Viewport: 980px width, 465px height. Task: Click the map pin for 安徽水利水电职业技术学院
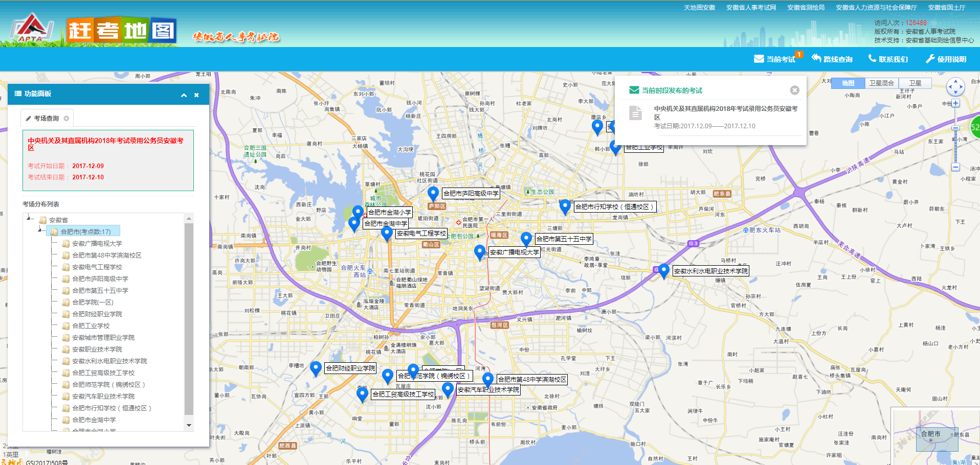coord(664,271)
